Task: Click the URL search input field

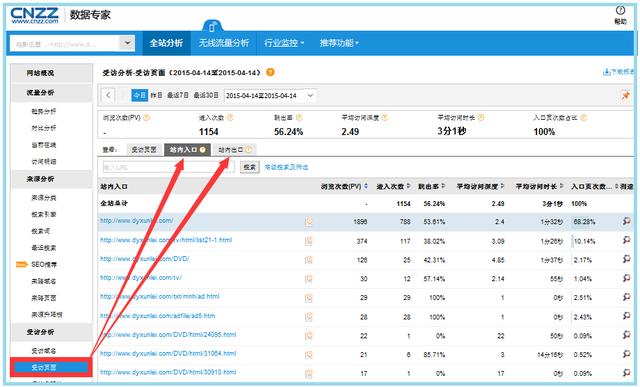Action: [169, 167]
